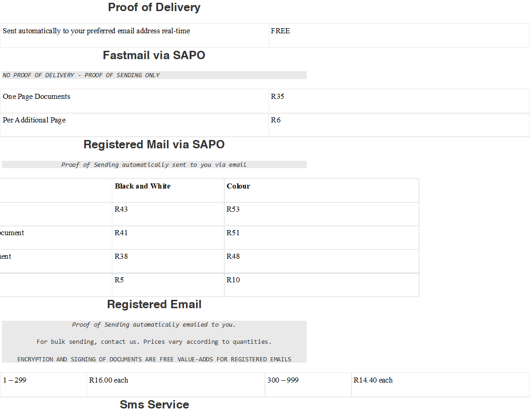Click the Fastmail via SAPO heading

pos(154,55)
